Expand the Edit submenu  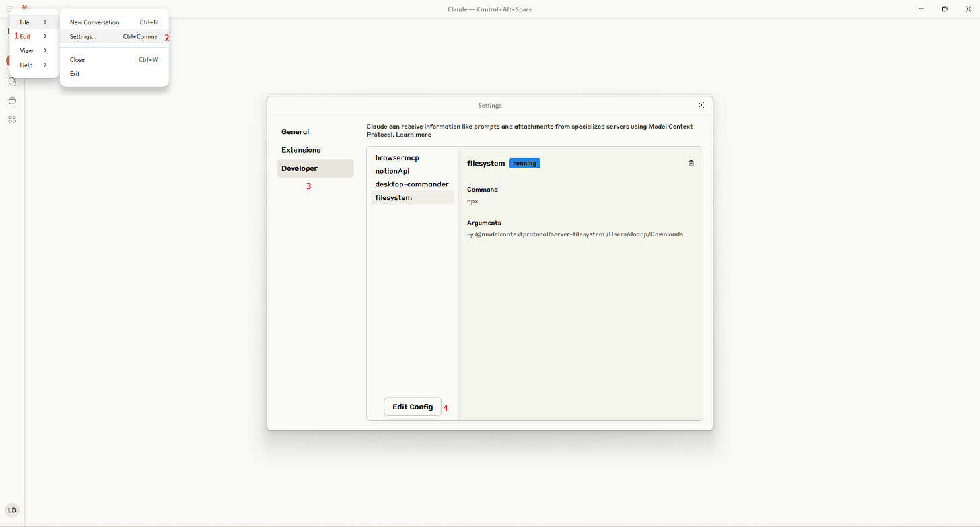(34, 36)
